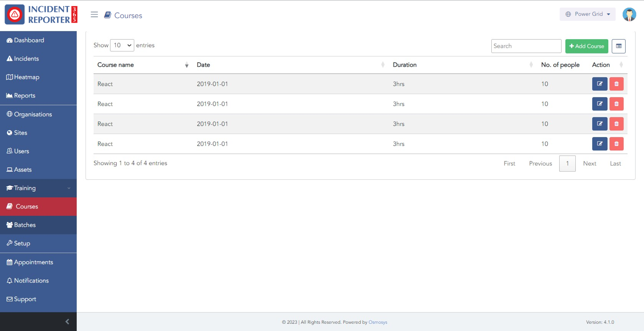Toggle sidebar with hamburger menu icon
Viewport: 644px width, 331px height.
pos(94,15)
